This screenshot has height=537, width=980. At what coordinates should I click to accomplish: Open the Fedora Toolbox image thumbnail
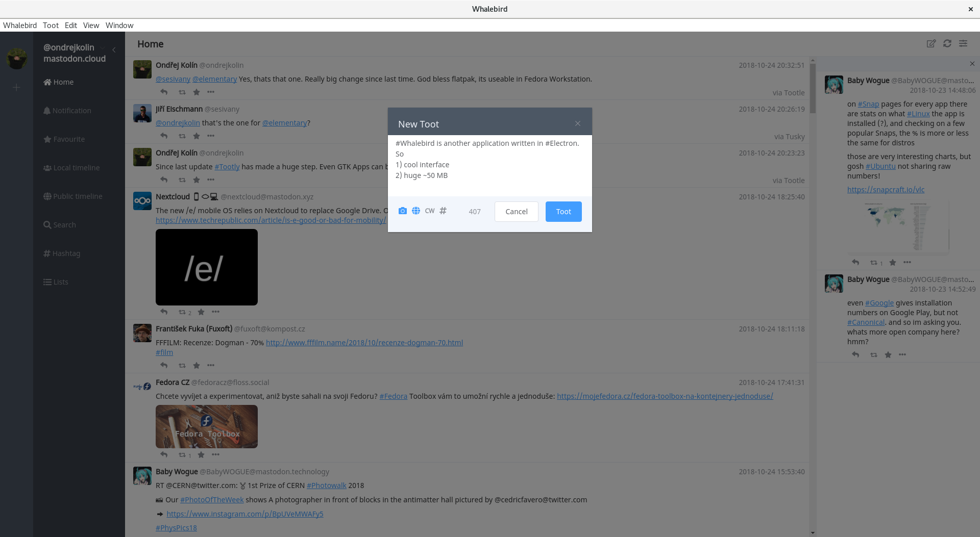point(207,427)
